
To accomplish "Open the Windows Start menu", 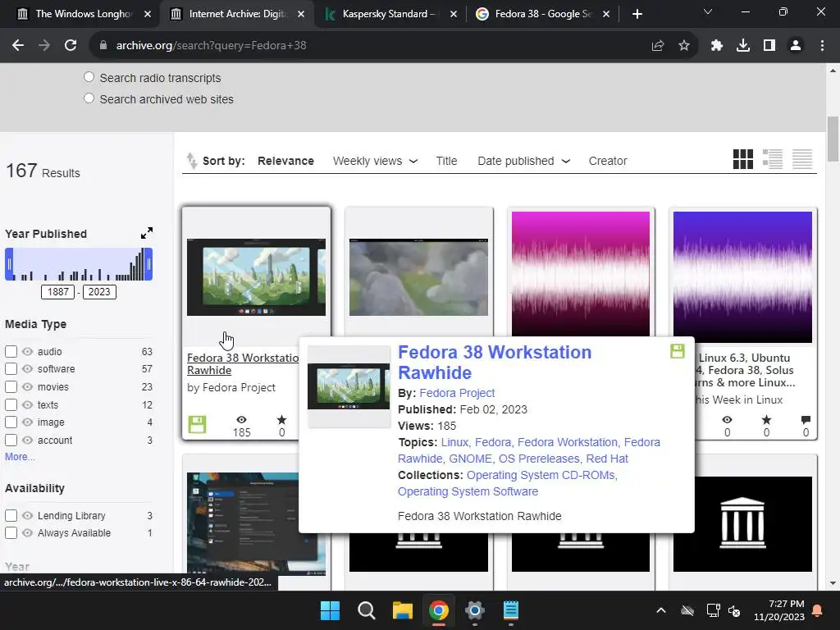I will pos(330,610).
